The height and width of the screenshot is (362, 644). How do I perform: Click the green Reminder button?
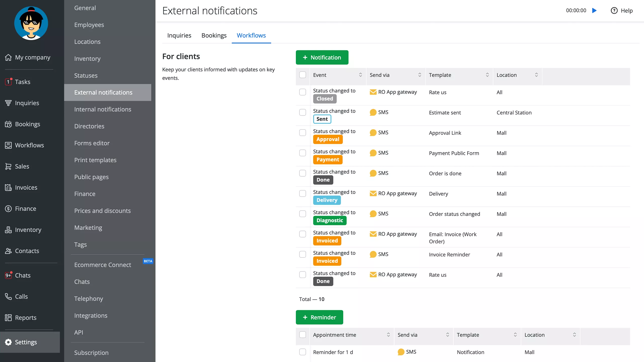[x=319, y=317]
